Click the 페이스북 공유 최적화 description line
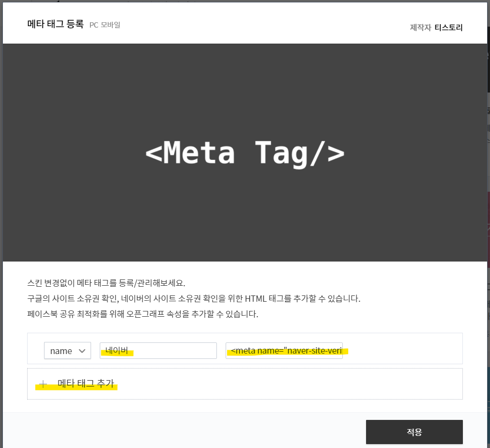The height and width of the screenshot is (448, 490). pyautogui.click(x=143, y=314)
